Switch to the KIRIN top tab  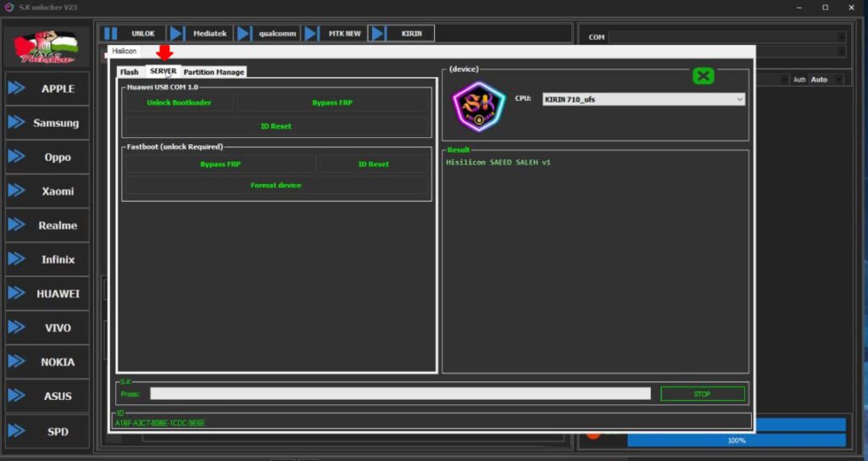coord(401,34)
